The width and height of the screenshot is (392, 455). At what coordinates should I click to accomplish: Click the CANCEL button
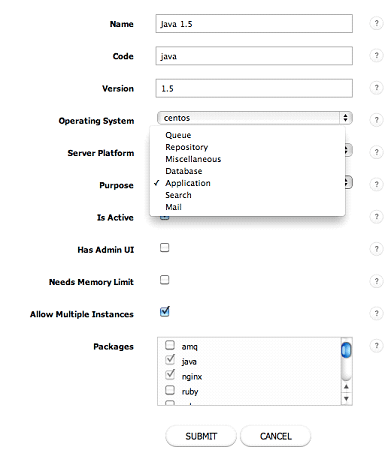click(276, 436)
